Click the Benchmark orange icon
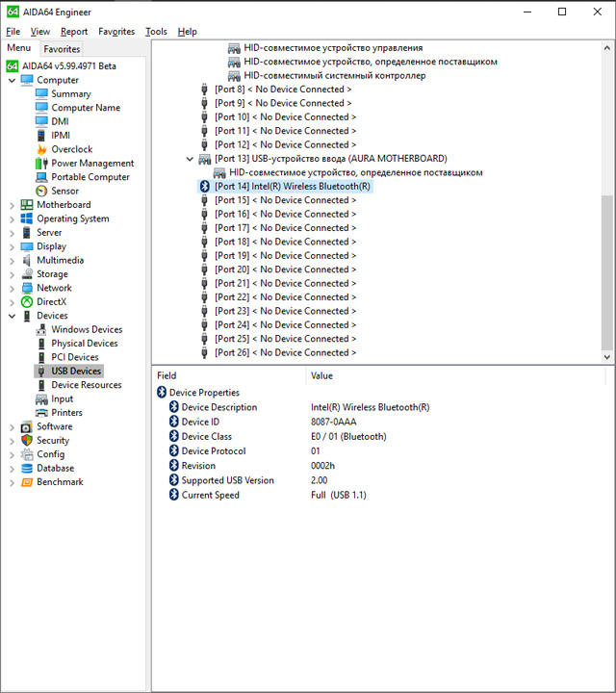Screen dimensions: 616x693 (x=27, y=482)
